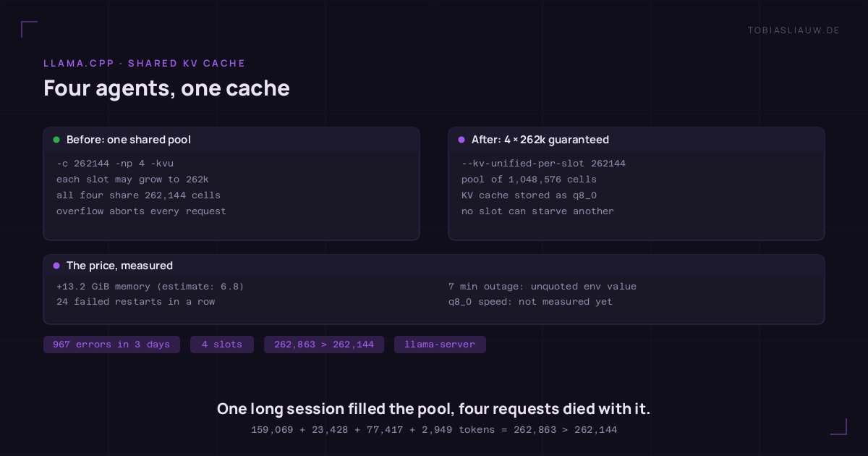
Task: Click the green dot beside 'Before: one shared pool'
Action: (56, 140)
